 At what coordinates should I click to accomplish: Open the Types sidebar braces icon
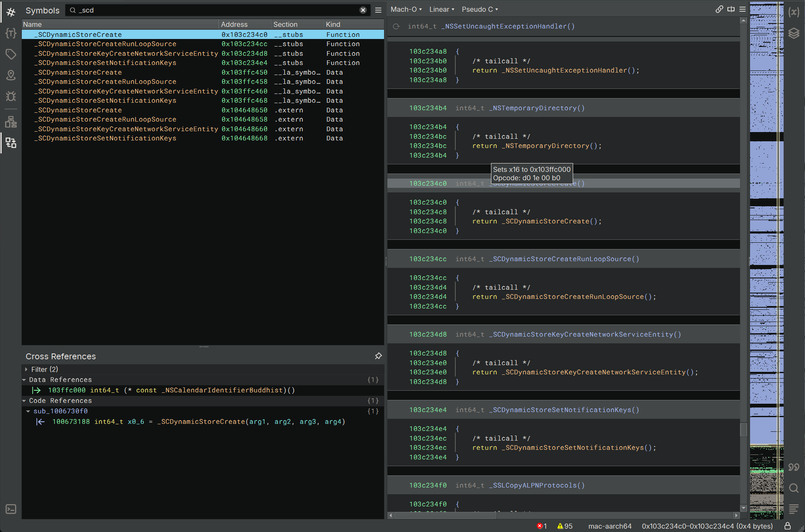pyautogui.click(x=11, y=33)
